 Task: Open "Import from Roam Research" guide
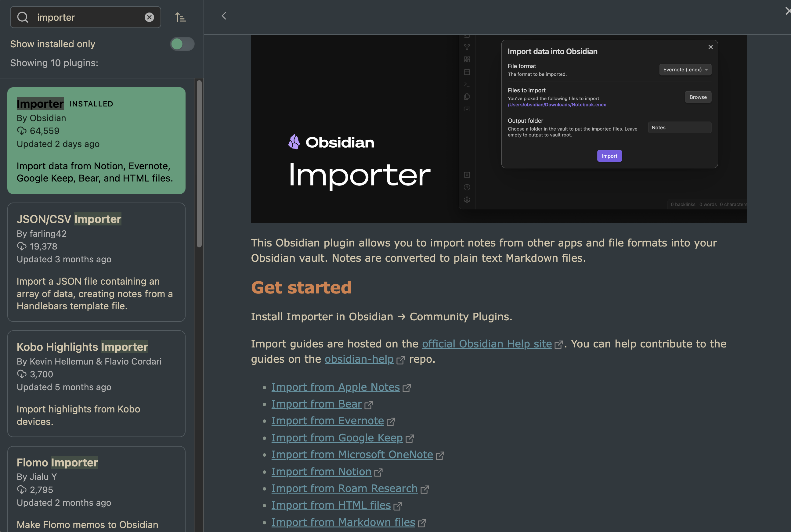coord(345,488)
